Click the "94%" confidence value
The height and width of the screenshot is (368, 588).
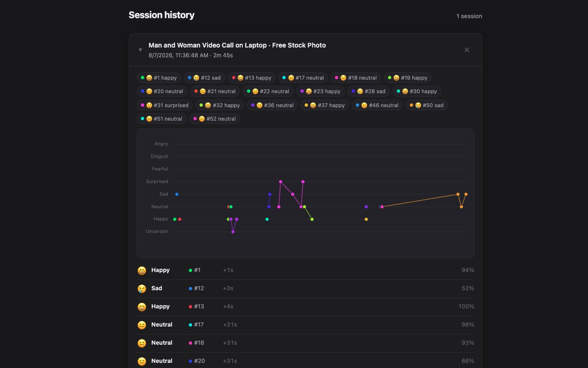[x=468, y=270]
